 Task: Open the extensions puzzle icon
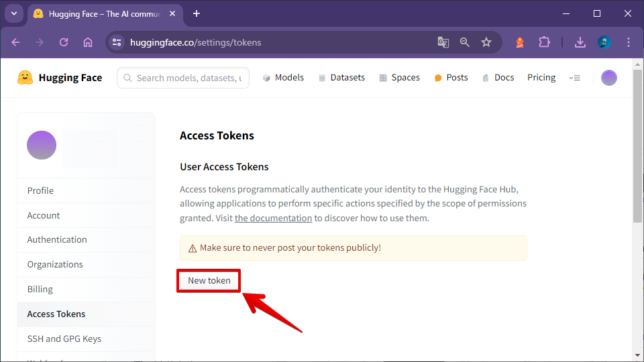point(544,42)
